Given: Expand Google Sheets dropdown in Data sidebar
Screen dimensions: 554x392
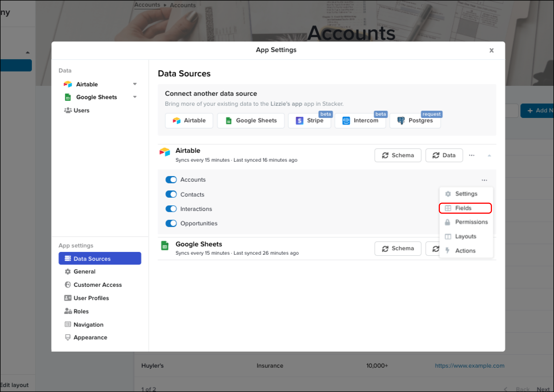Looking at the screenshot, I should click(x=135, y=97).
